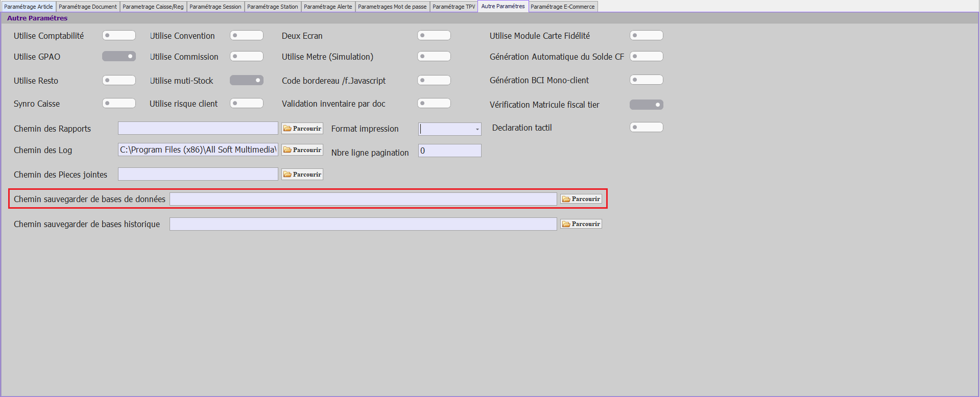980x397 pixels.
Task: Focus the Chemin des Rapports field
Action: pos(198,128)
